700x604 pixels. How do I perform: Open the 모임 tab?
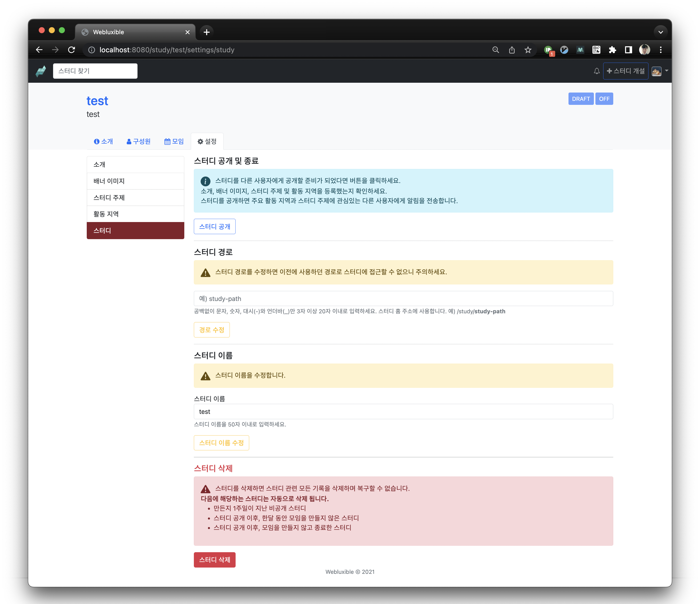[x=174, y=142]
